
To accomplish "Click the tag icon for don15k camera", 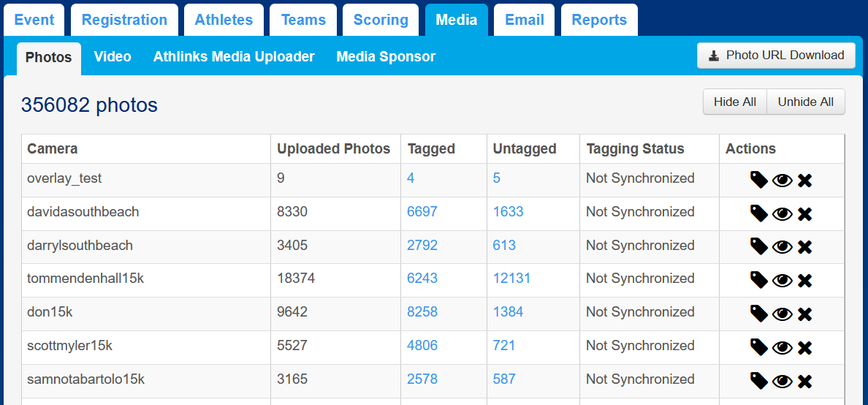I will 759,314.
